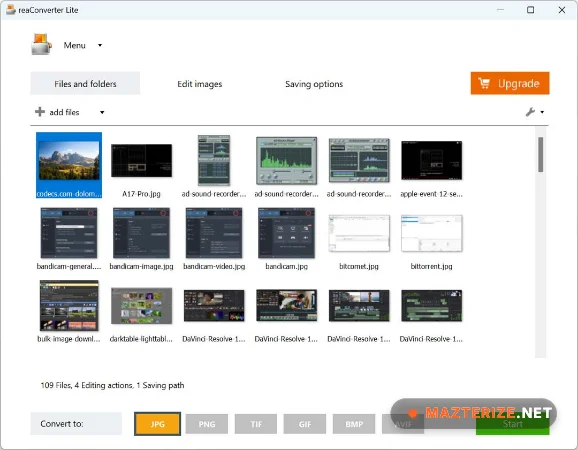The width and height of the screenshot is (578, 450).
Task: Select the bandicam-image.jpg thumbnail
Action: click(142, 233)
